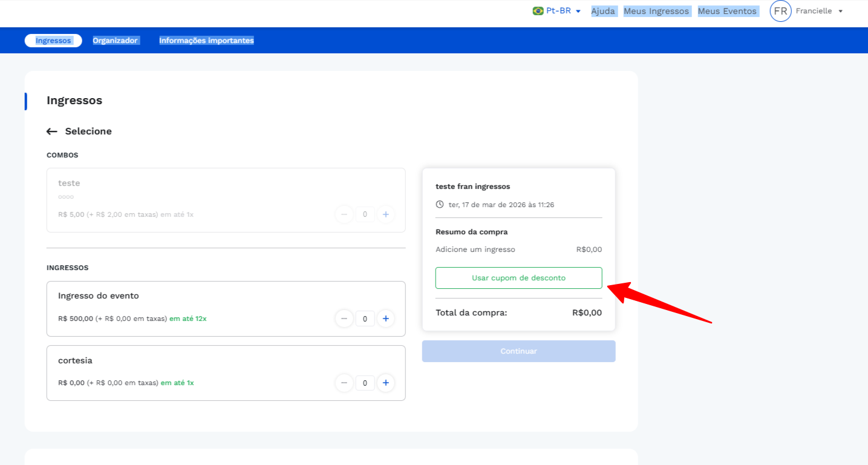
Task: Switch to the Ingressos tab
Action: [53, 41]
